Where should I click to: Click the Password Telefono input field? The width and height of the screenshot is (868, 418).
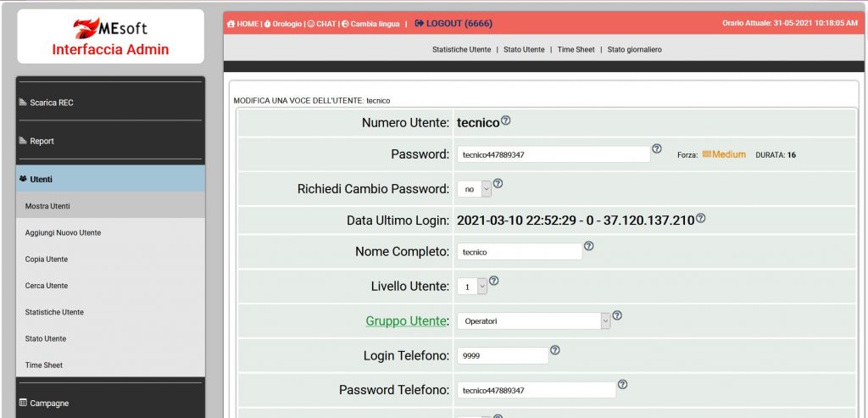[x=537, y=390]
